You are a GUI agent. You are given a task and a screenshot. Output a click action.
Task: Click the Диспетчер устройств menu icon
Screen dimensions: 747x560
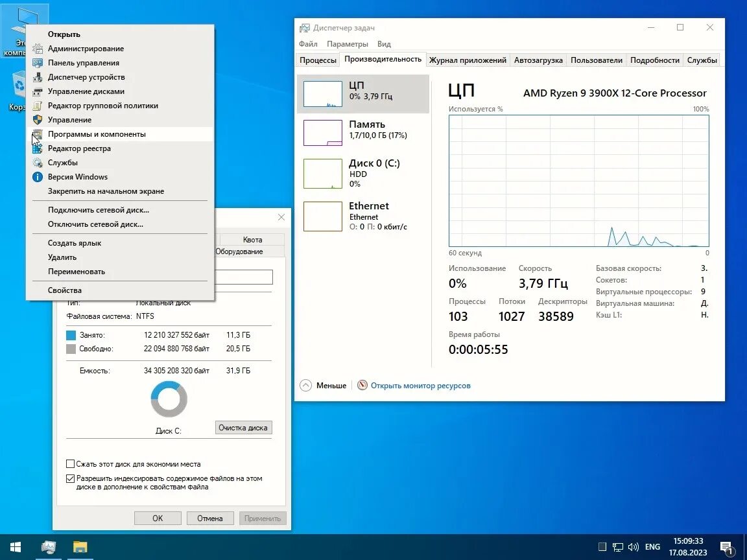[x=37, y=77]
